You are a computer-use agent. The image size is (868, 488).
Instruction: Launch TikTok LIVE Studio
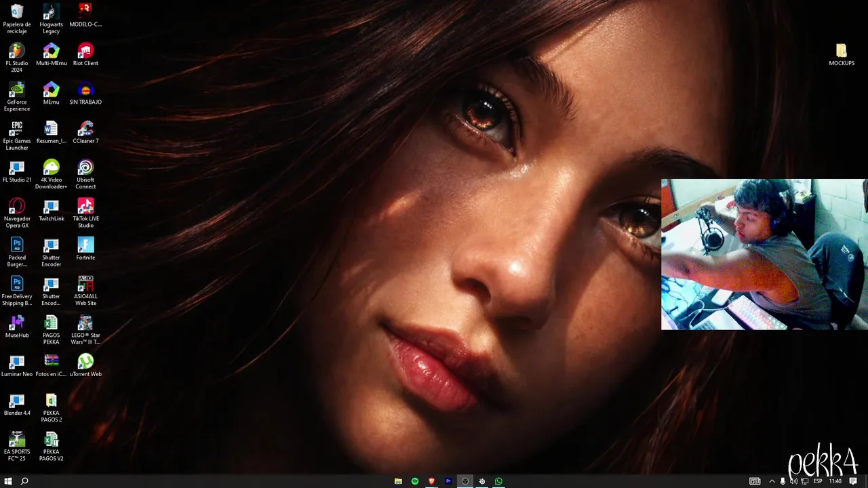tap(85, 213)
